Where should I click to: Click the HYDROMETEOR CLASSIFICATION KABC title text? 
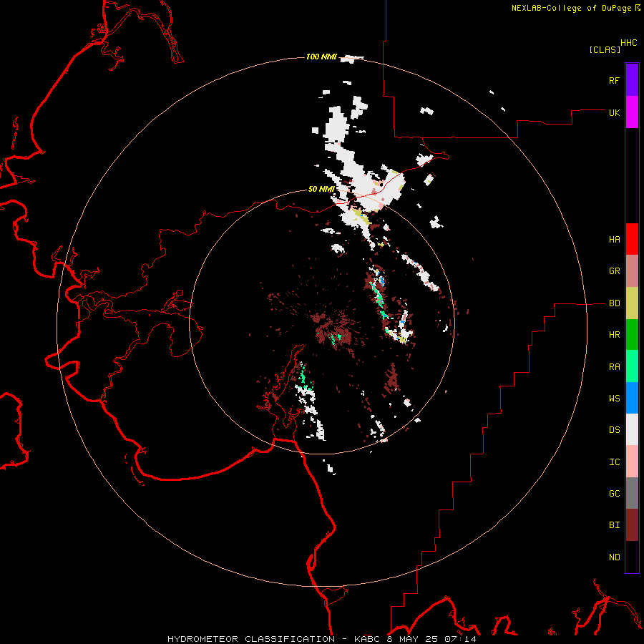tap(322, 639)
